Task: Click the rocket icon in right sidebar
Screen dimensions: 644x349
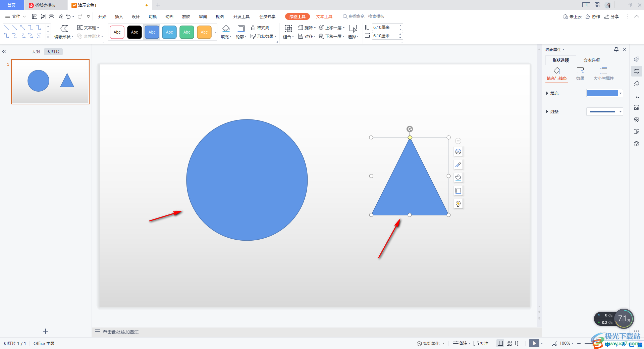Action: click(x=637, y=59)
